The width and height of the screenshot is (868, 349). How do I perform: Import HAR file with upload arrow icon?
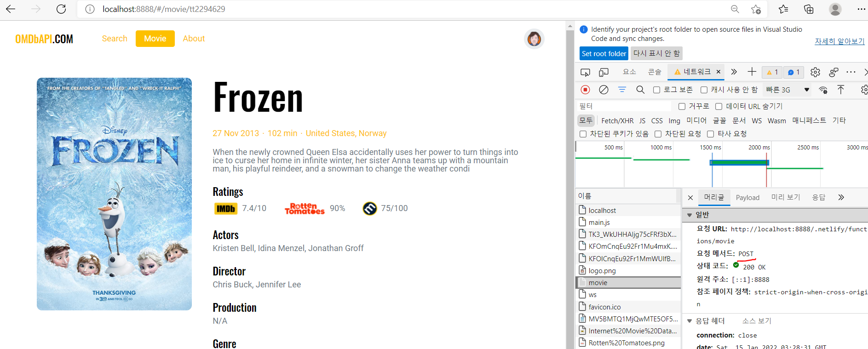click(841, 90)
